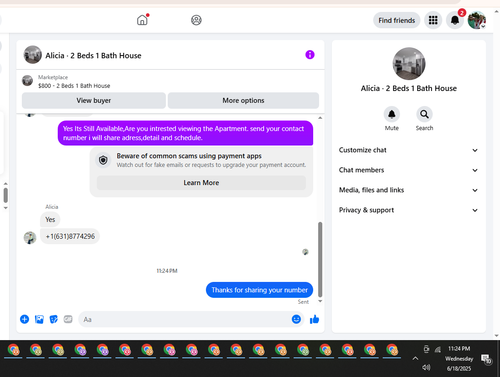Click Alicia's avatar beside the phone number message
Screen dimensions: 500x377
30,238
